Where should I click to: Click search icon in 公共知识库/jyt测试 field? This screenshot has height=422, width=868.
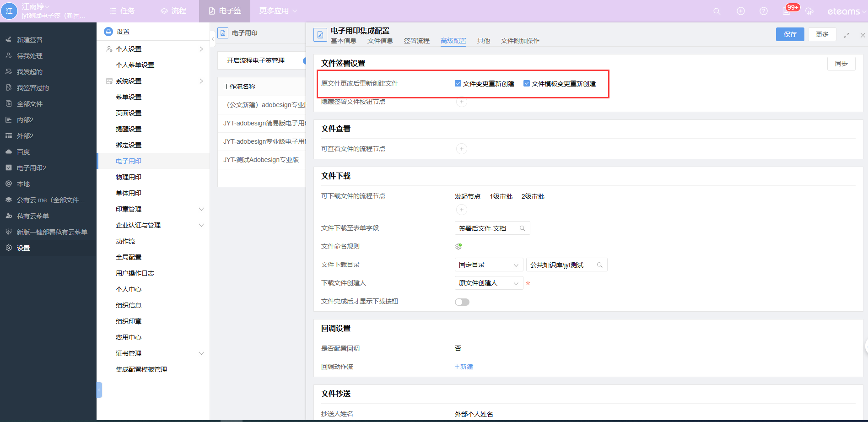tap(599, 265)
